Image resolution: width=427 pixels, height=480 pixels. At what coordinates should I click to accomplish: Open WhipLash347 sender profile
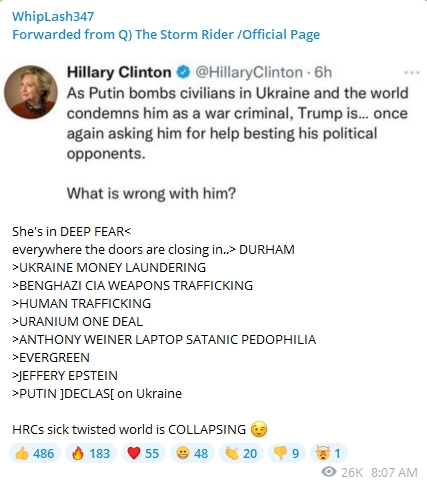pyautogui.click(x=53, y=16)
